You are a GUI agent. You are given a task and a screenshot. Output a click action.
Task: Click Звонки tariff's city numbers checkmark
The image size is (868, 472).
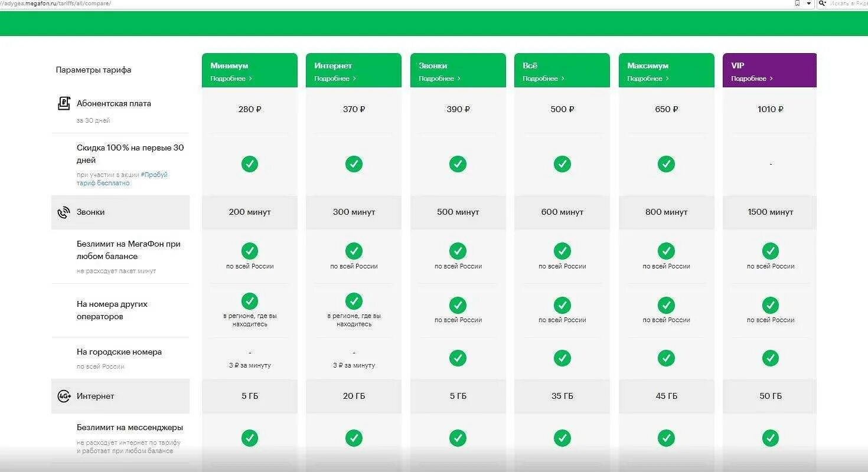458,358
